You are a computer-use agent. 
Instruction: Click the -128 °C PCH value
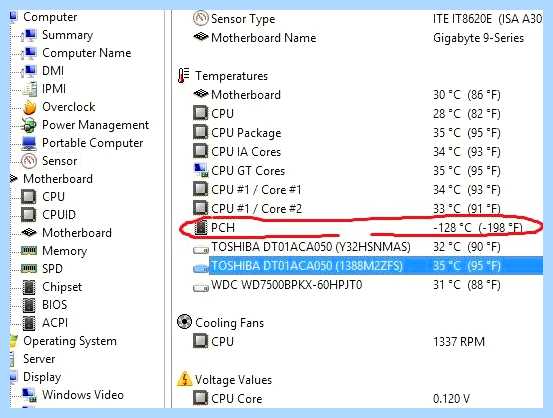pyautogui.click(x=478, y=228)
